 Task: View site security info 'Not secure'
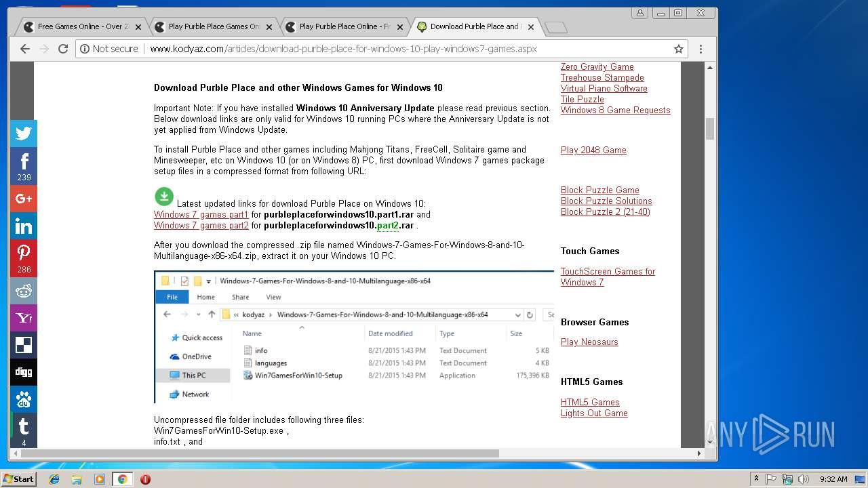[109, 49]
